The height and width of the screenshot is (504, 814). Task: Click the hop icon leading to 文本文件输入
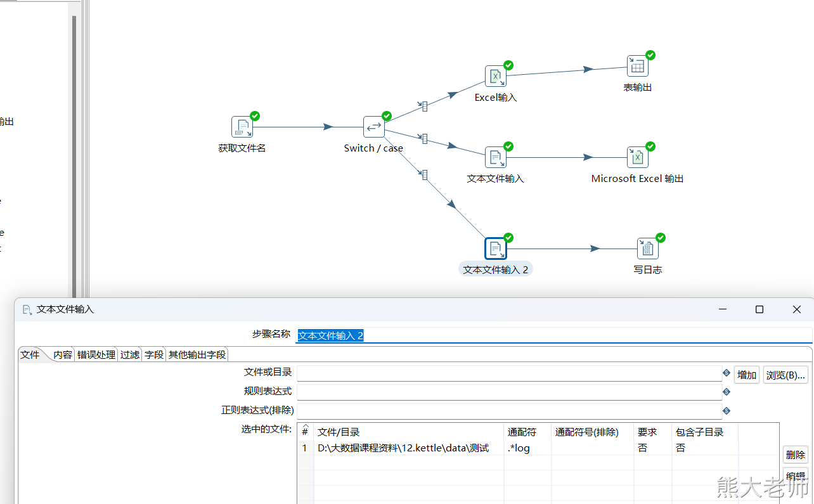(x=423, y=138)
